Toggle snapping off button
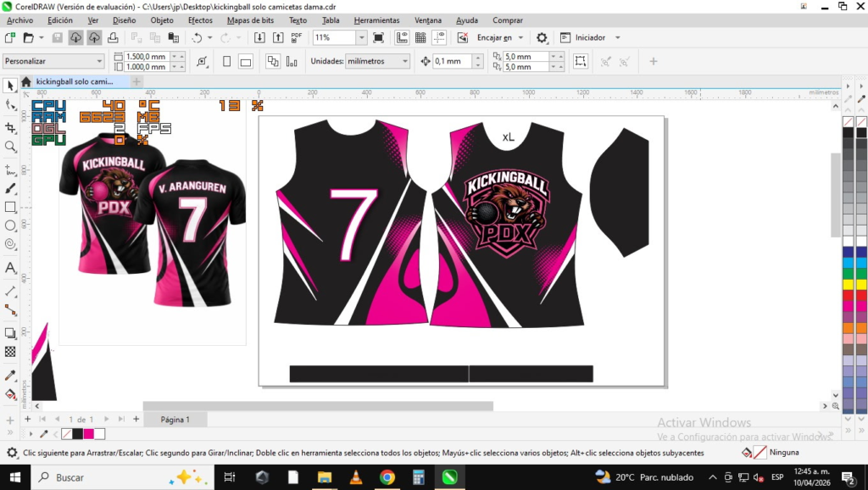This screenshot has height=490, width=868. [x=463, y=37]
